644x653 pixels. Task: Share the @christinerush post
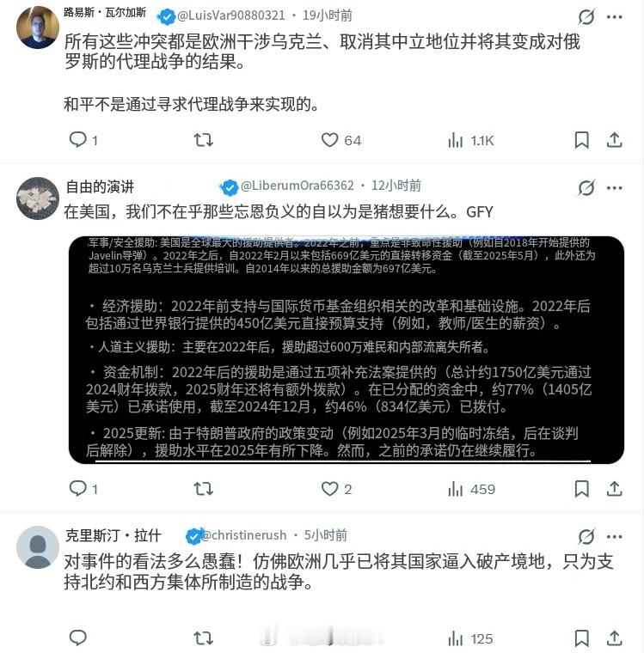(x=615, y=638)
